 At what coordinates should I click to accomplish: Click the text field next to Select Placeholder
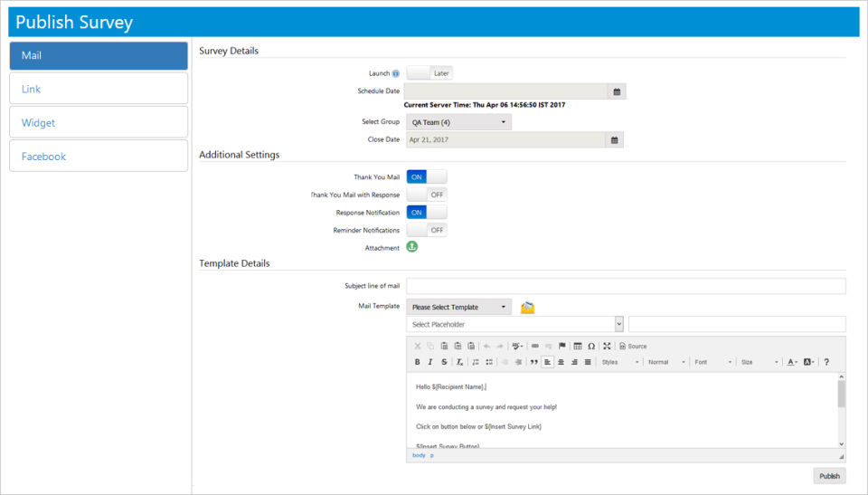tap(738, 324)
